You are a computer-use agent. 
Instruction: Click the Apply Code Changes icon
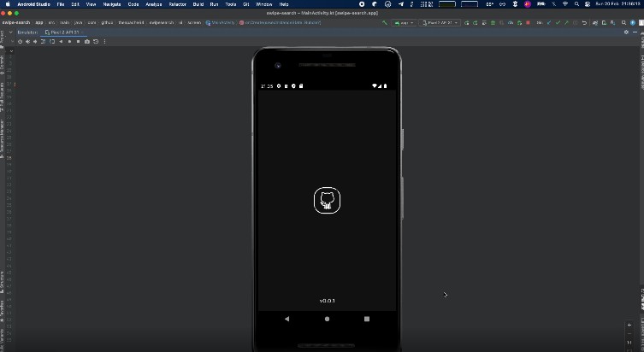[x=484, y=22]
